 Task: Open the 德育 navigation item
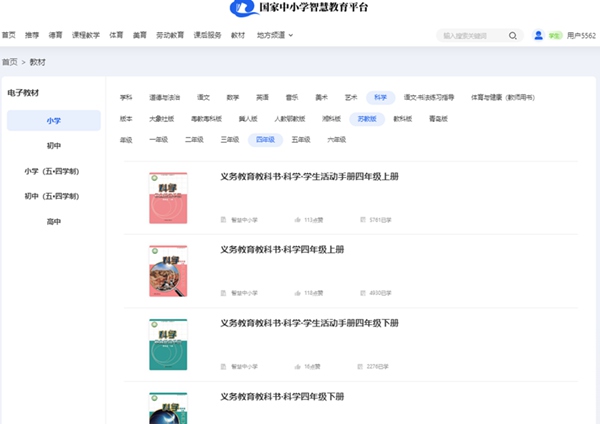click(x=55, y=35)
